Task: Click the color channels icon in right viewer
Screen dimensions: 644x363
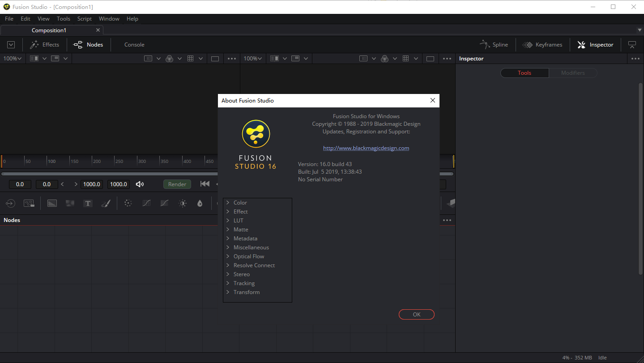Action: [385, 59]
